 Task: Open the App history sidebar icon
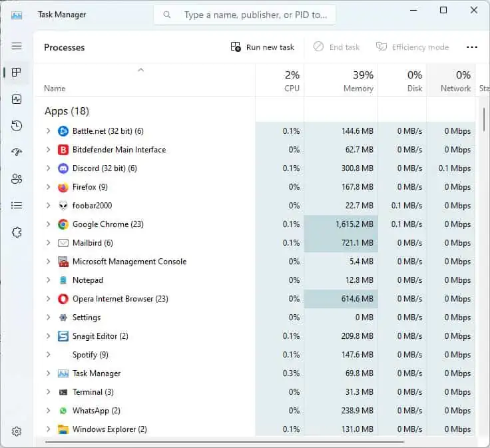tap(17, 126)
